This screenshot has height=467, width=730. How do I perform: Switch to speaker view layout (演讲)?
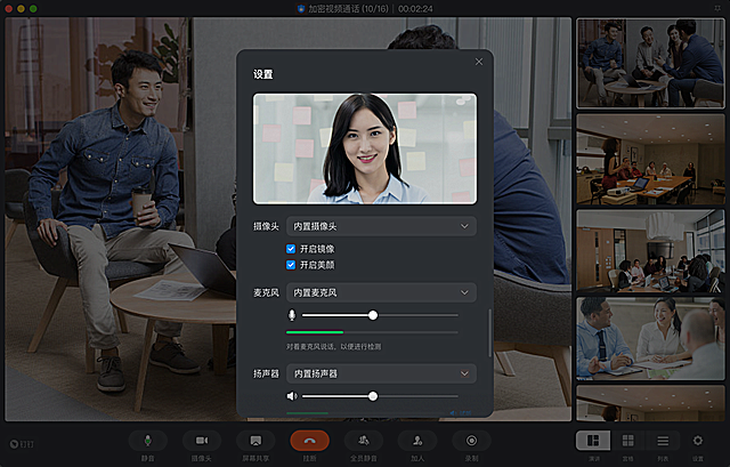(594, 440)
